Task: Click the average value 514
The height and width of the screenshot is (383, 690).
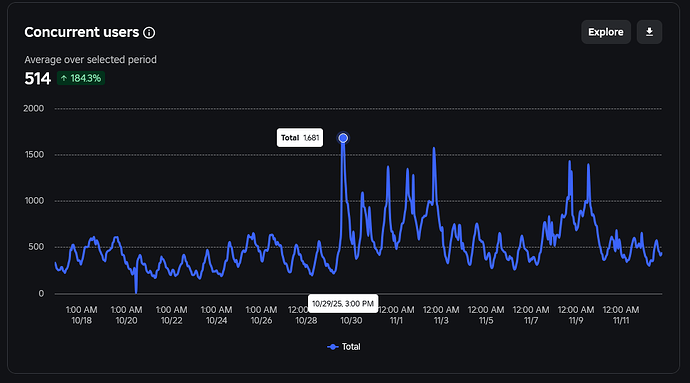Action: tap(37, 79)
